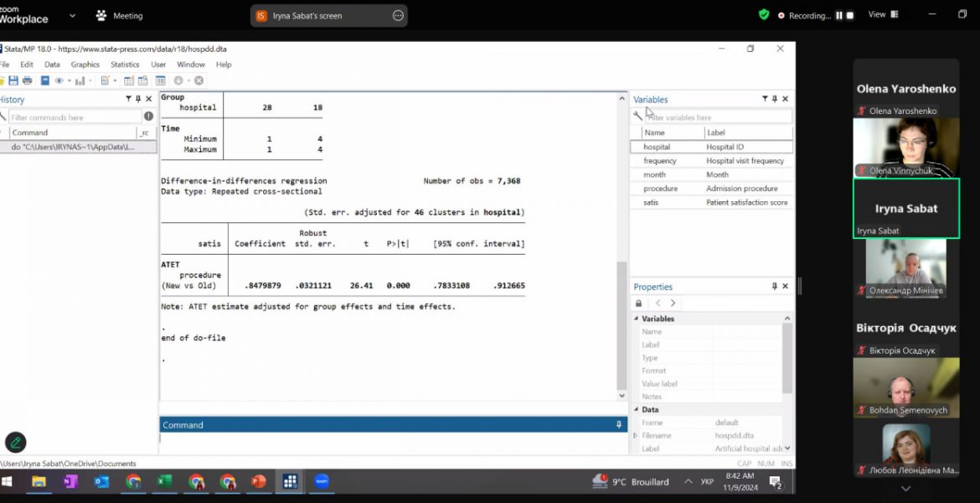980x503 pixels.
Task: Click the Variables panel filter funnel icon
Action: (x=765, y=99)
